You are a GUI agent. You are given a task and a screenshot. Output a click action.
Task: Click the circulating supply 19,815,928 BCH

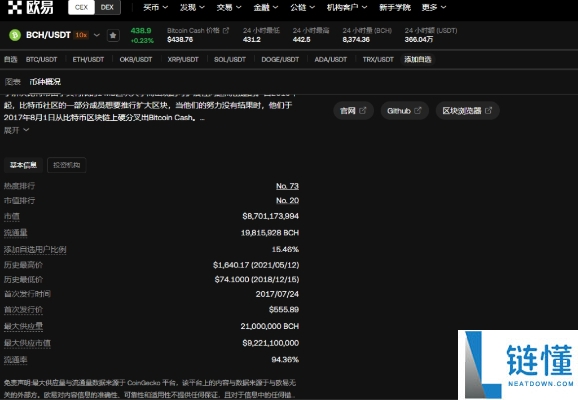coord(270,233)
